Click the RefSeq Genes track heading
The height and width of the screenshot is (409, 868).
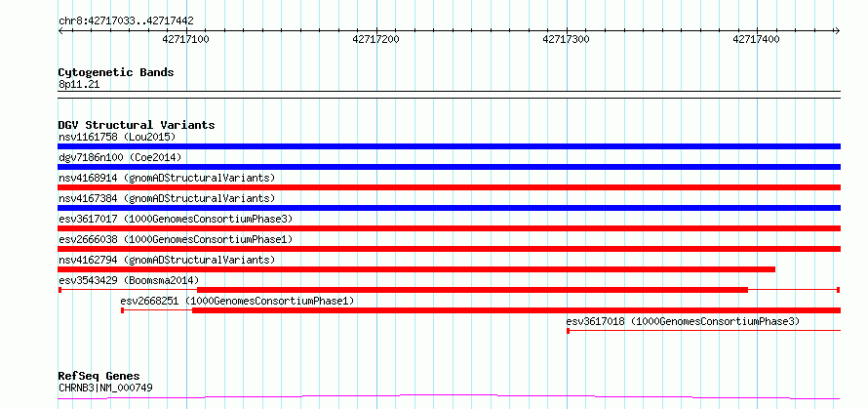99,377
